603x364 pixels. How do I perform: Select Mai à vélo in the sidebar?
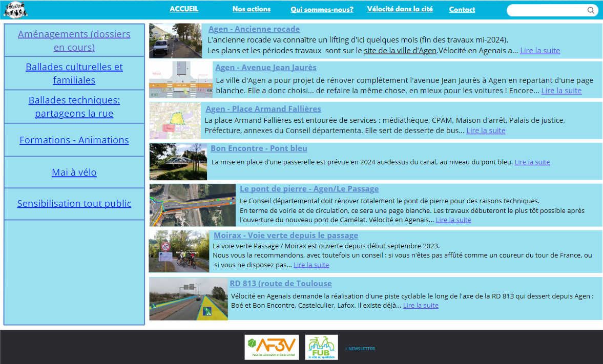[74, 173]
